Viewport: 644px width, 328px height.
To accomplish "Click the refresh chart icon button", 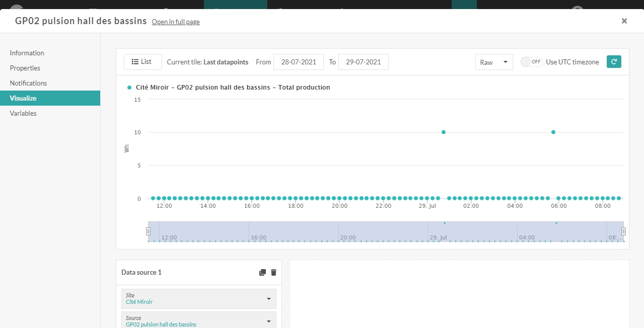I will coord(614,62).
